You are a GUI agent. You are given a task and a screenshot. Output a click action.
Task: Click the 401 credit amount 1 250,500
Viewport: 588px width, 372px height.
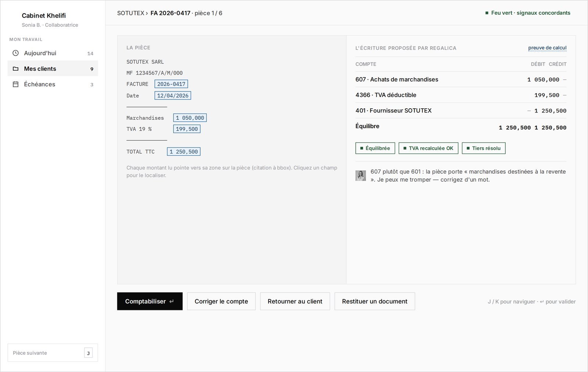[550, 111]
